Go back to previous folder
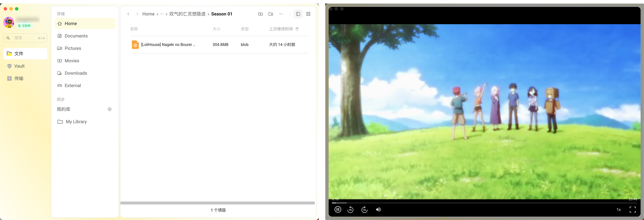The image size is (644, 220). tap(128, 14)
